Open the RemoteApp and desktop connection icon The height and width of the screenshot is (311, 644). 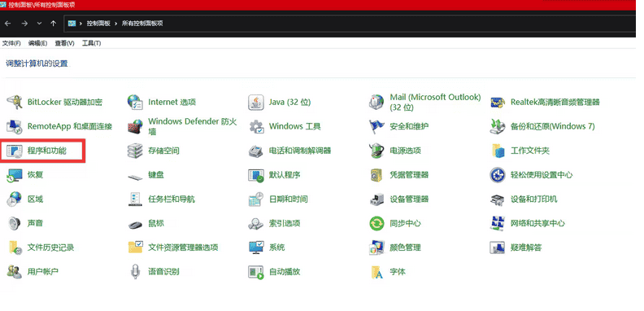15,126
